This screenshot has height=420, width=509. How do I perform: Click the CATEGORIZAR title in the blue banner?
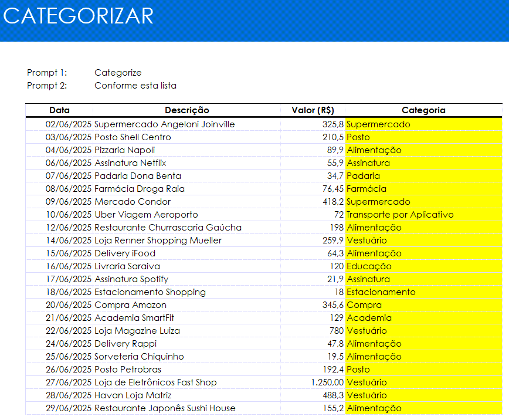coord(78,16)
